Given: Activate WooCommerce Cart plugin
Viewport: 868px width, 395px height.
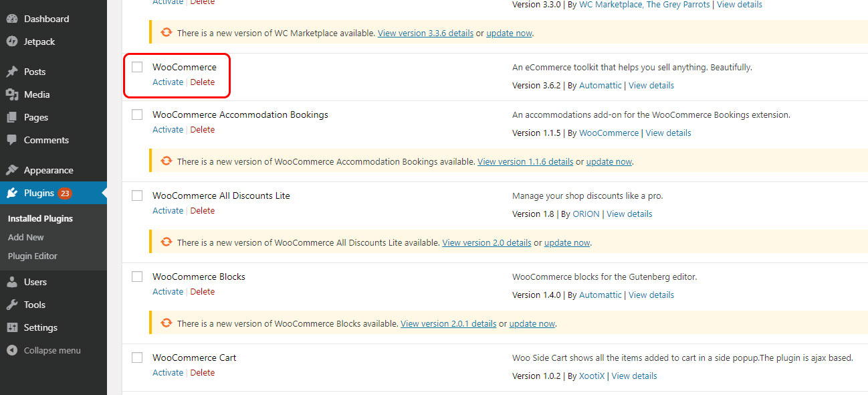Looking at the screenshot, I should point(168,373).
